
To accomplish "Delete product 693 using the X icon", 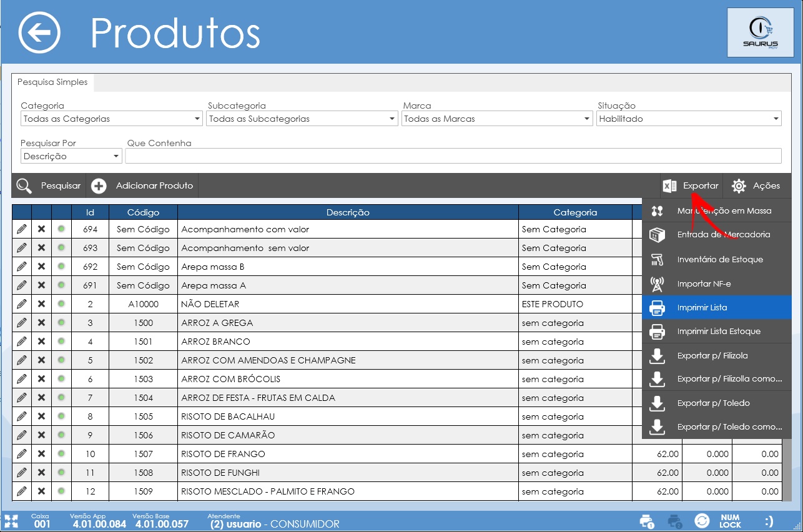I will 41,248.
